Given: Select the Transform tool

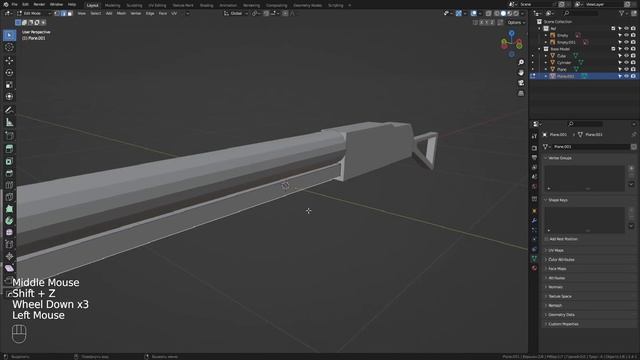Looking at the screenshot, I should click(x=9, y=97).
